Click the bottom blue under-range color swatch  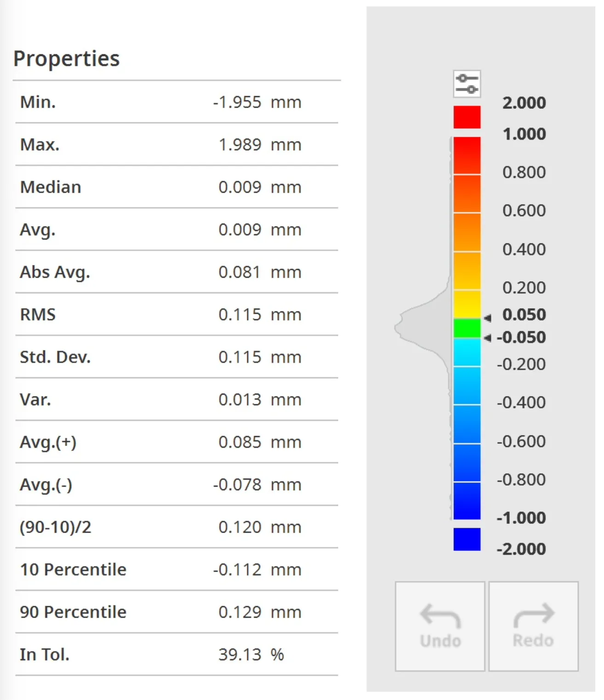467,539
